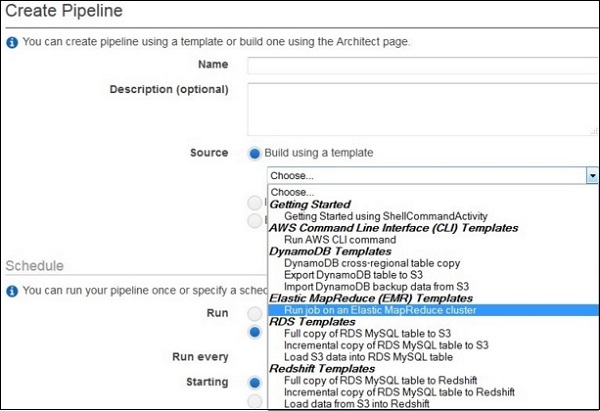This screenshot has height=411, width=600.
Task: Select the Build using a template radio
Action: tap(255, 152)
